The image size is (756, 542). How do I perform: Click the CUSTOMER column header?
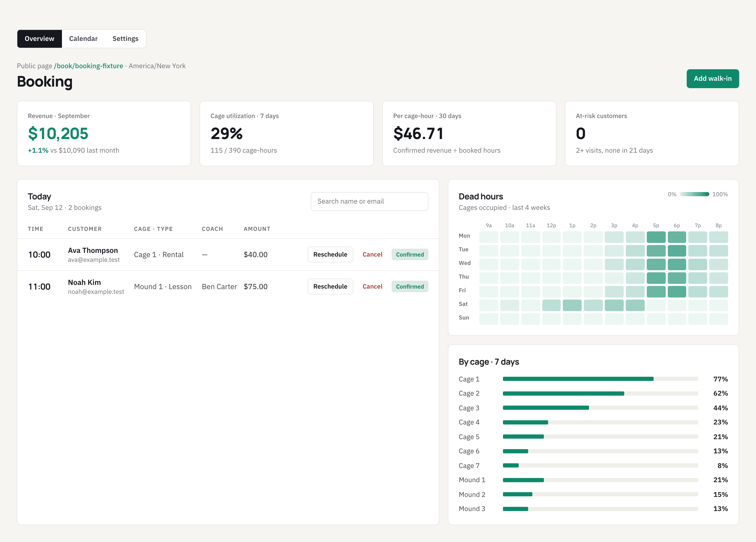click(x=85, y=229)
